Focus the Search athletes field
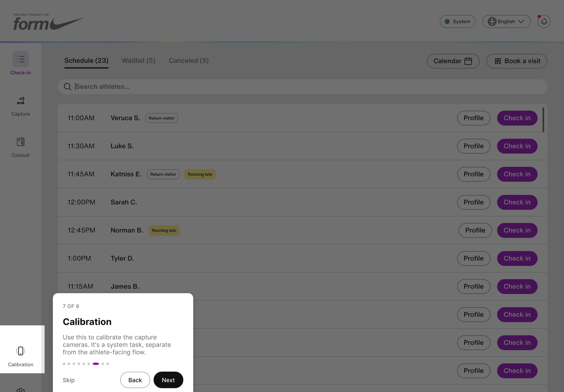The width and height of the screenshot is (564, 392). click(x=302, y=87)
